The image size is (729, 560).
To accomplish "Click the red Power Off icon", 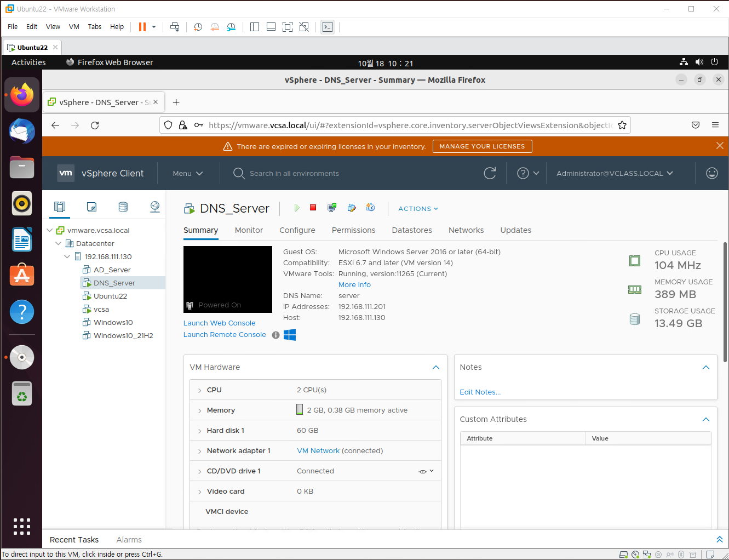I will click(313, 208).
